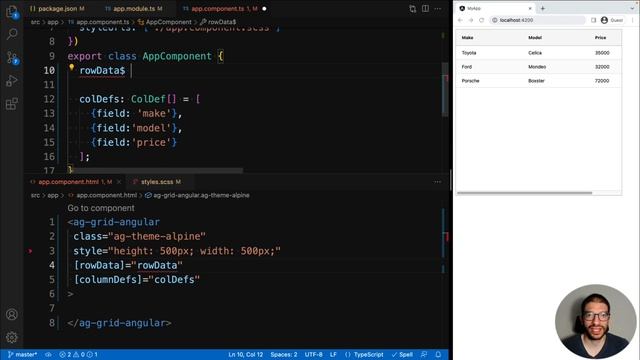Click AppComponent in top breadcrumb
The height and width of the screenshot is (360, 640).
[x=169, y=22]
